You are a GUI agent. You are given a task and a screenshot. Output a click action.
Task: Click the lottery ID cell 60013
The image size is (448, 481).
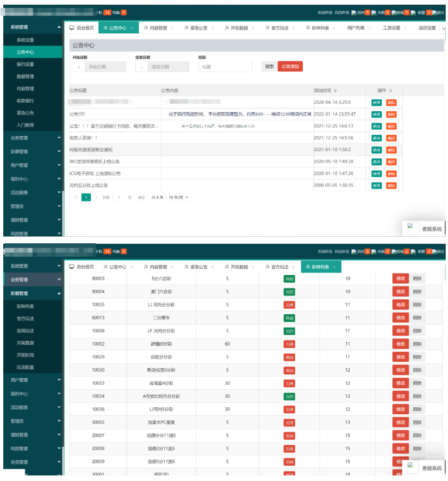tap(98, 318)
